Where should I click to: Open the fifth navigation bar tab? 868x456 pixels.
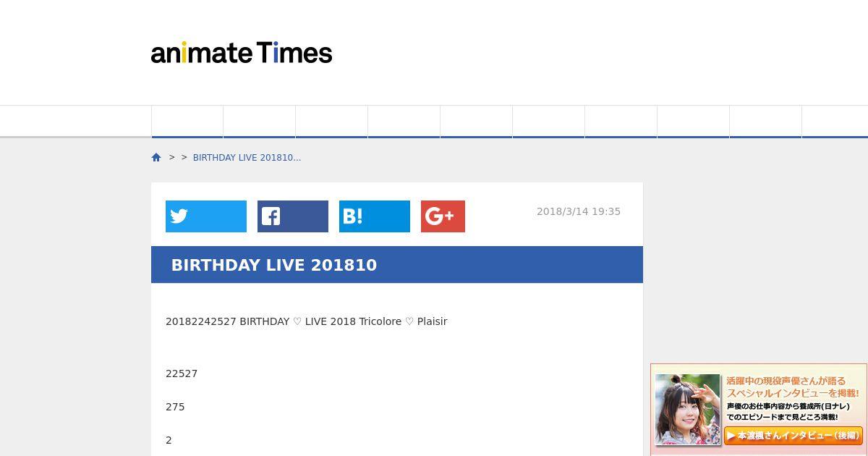(x=477, y=122)
